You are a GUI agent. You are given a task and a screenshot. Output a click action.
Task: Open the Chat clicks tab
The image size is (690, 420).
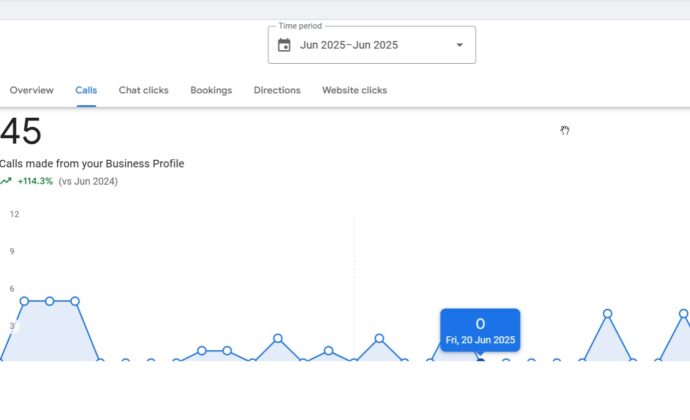point(143,90)
